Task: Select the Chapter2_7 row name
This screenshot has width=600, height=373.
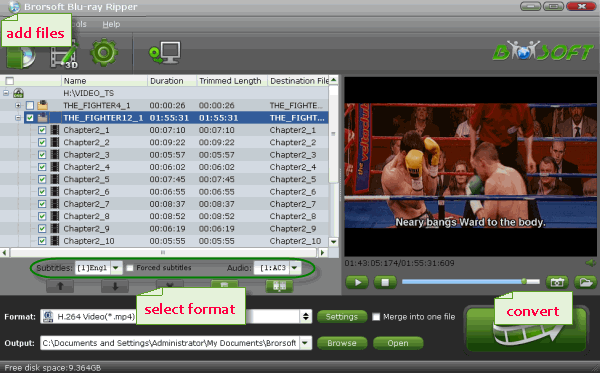Action: pyautogui.click(x=86, y=204)
